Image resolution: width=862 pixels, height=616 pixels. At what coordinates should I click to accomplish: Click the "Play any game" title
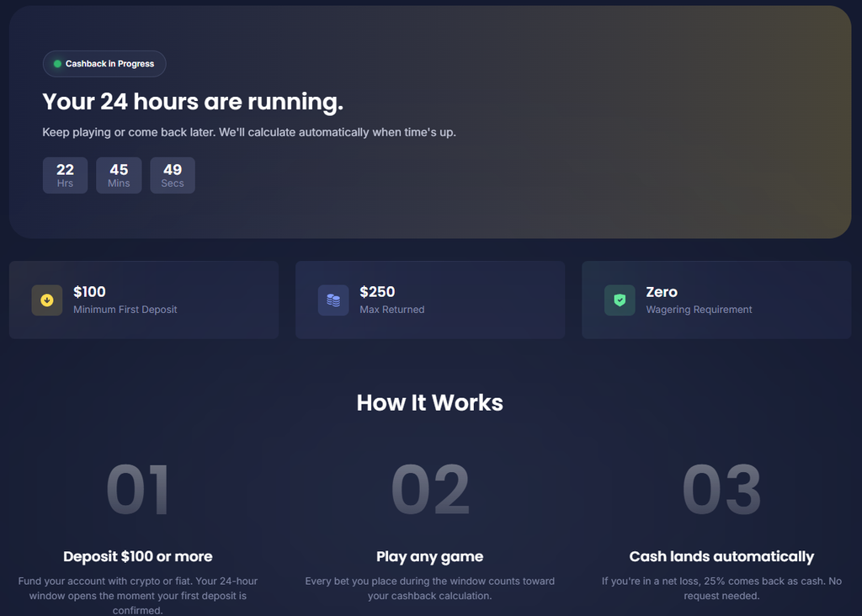[x=430, y=556]
